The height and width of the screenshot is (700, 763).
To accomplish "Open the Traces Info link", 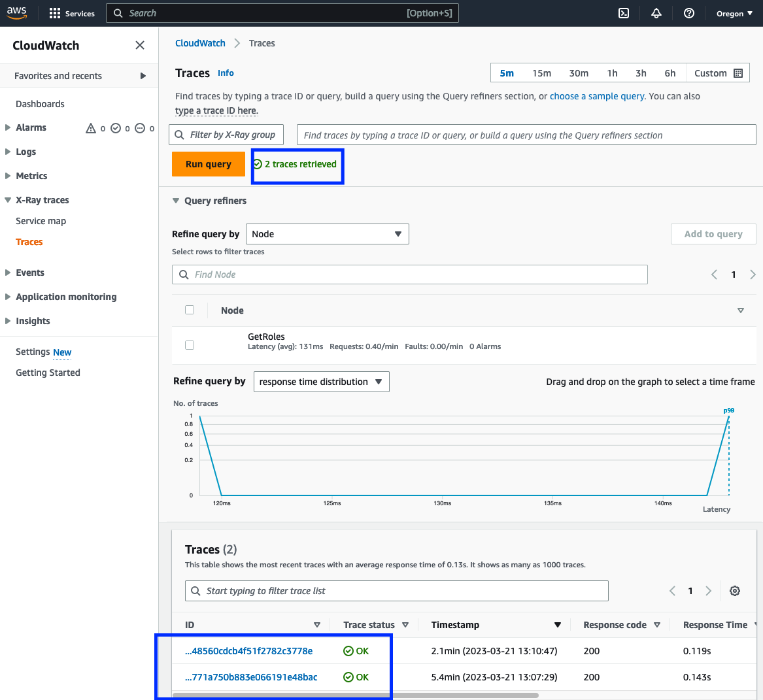I will click(226, 73).
